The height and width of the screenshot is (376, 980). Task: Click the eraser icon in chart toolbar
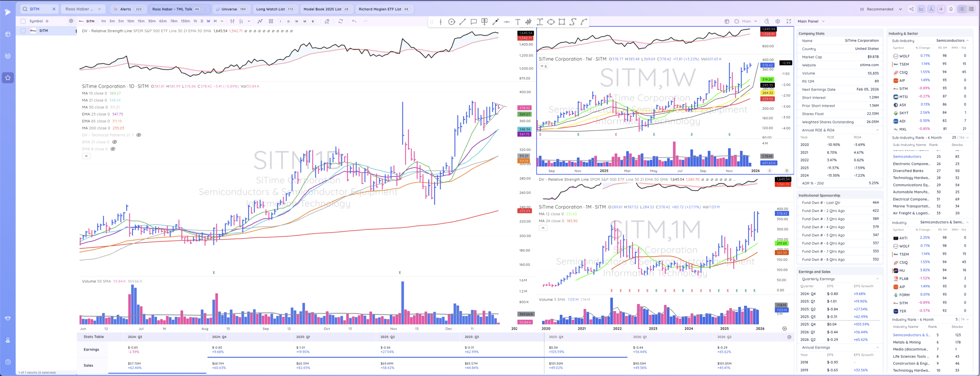point(327,21)
